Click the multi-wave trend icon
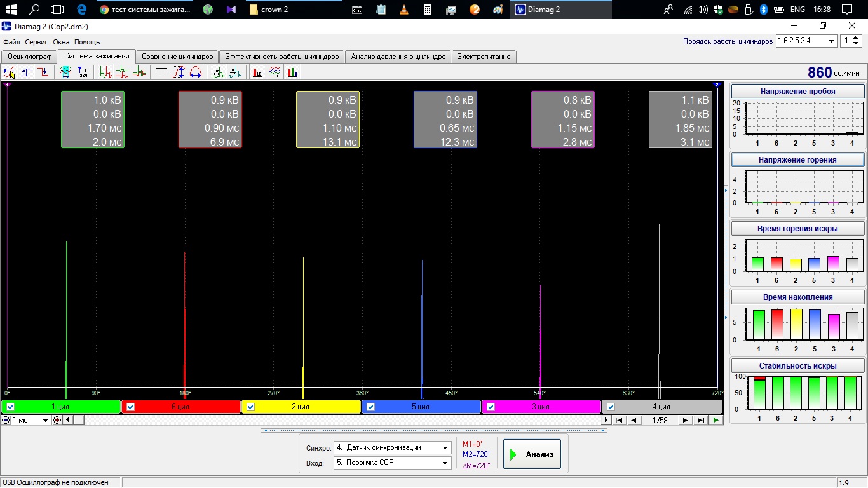This screenshot has height=488, width=868. tap(275, 72)
